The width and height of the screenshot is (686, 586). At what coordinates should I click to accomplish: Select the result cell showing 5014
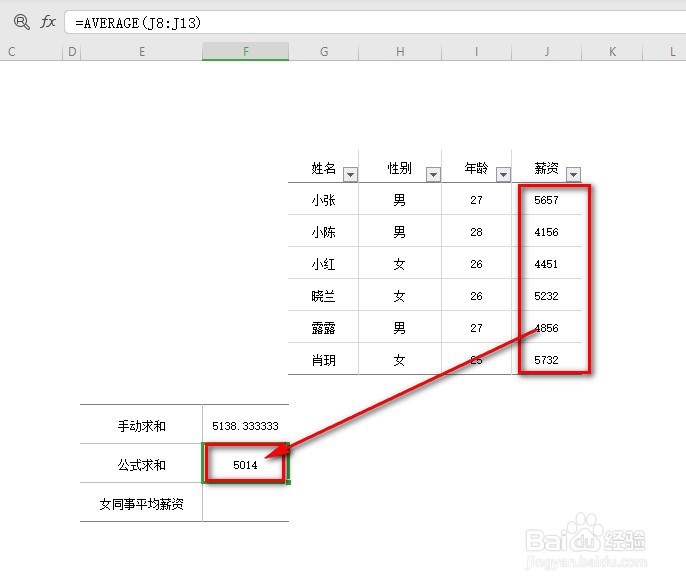(x=245, y=464)
